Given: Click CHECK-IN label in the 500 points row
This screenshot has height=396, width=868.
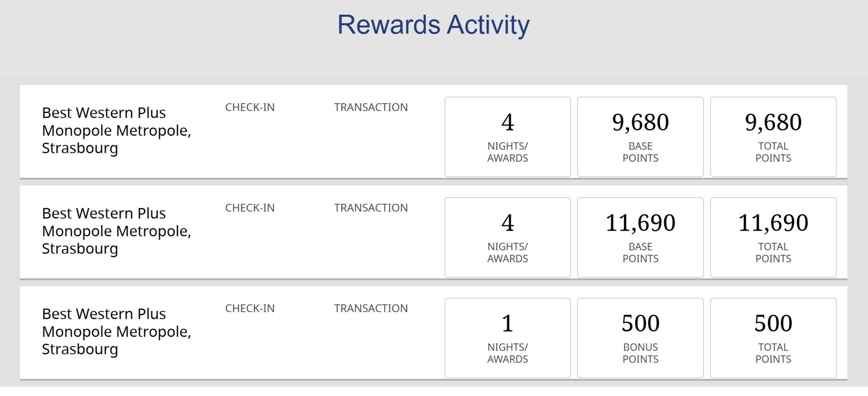Looking at the screenshot, I should 250,308.
